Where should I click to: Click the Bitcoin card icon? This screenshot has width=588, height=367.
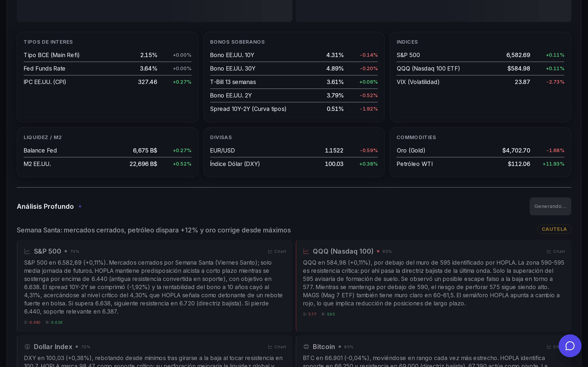click(x=306, y=347)
